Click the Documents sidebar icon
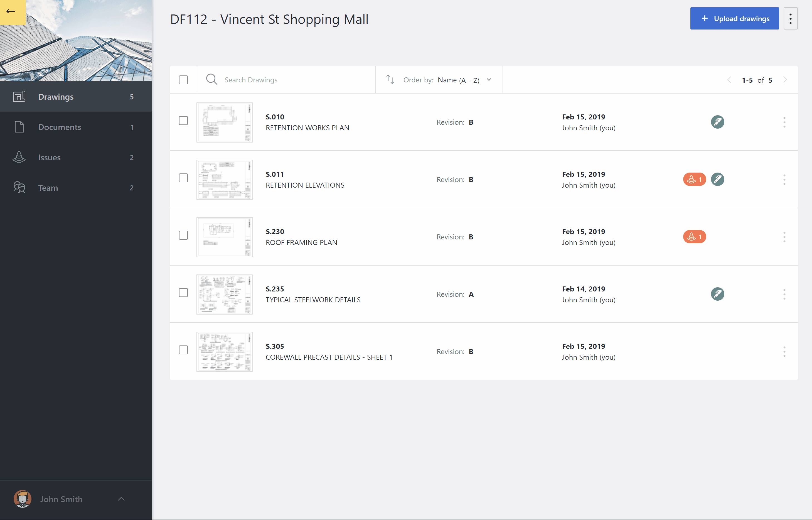 (x=19, y=127)
